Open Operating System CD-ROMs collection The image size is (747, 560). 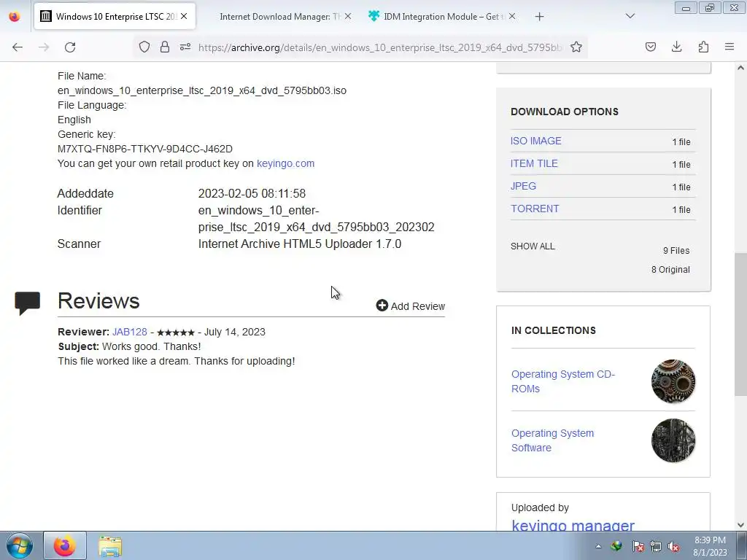[563, 381]
